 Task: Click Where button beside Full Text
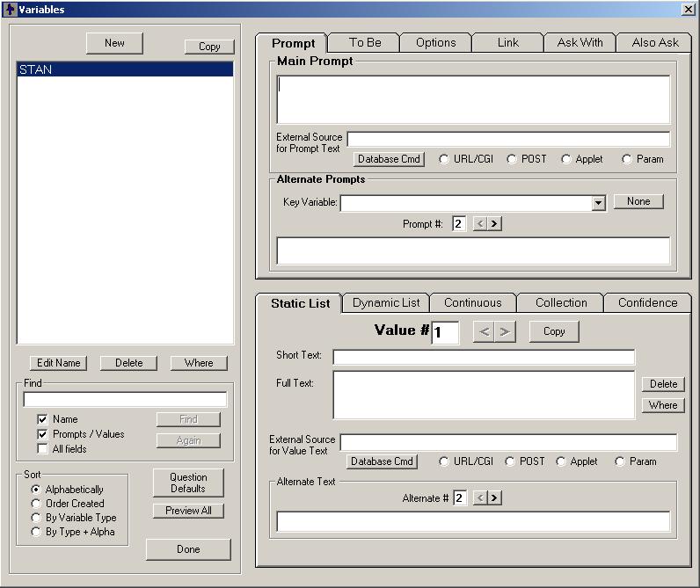click(x=663, y=405)
